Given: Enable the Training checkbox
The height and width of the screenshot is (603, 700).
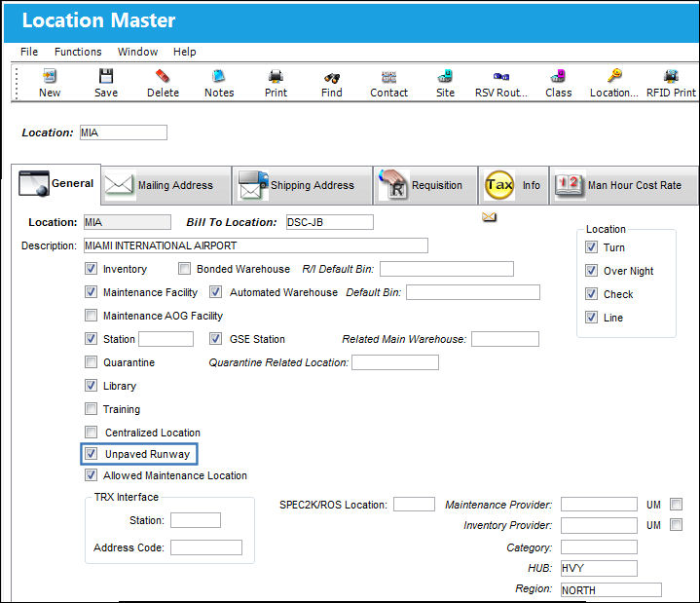Looking at the screenshot, I should [91, 409].
